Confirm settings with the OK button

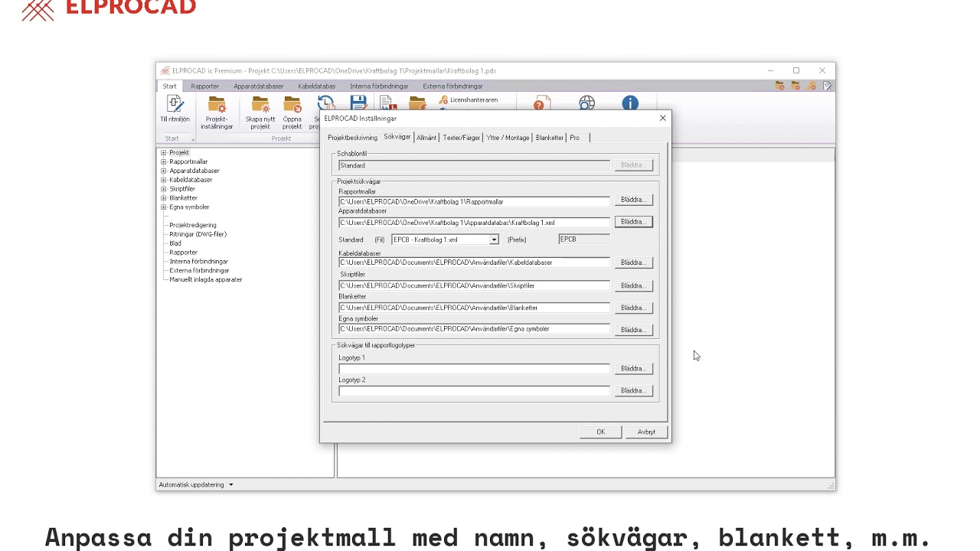pyautogui.click(x=601, y=432)
